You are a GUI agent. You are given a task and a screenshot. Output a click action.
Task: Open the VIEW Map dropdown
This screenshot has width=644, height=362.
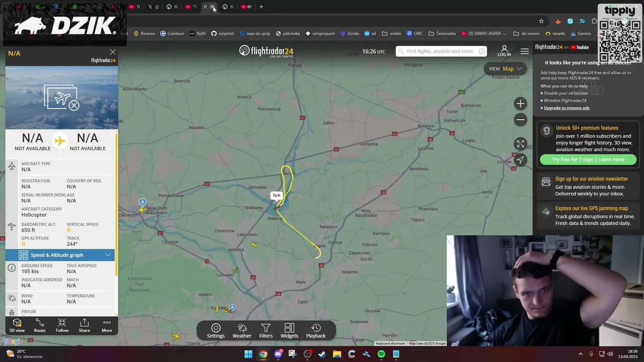click(x=505, y=69)
